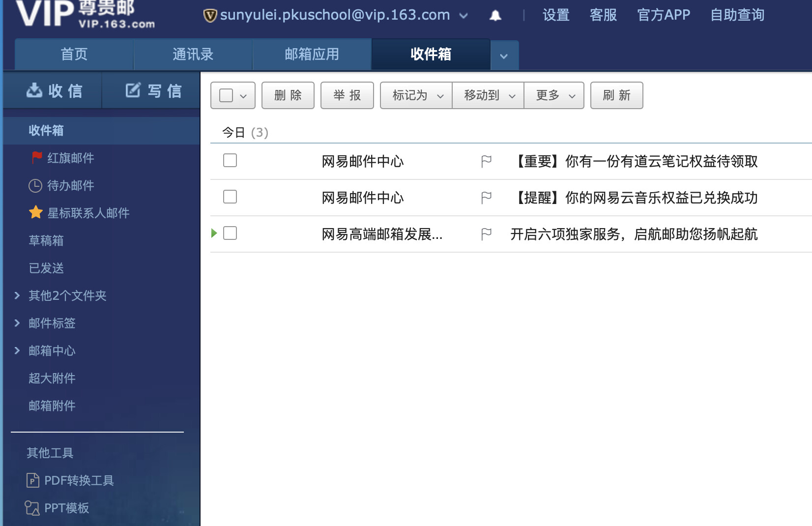Tick checkbox for 网易高端邮箱发展 email
This screenshot has height=526, width=812.
click(x=230, y=233)
